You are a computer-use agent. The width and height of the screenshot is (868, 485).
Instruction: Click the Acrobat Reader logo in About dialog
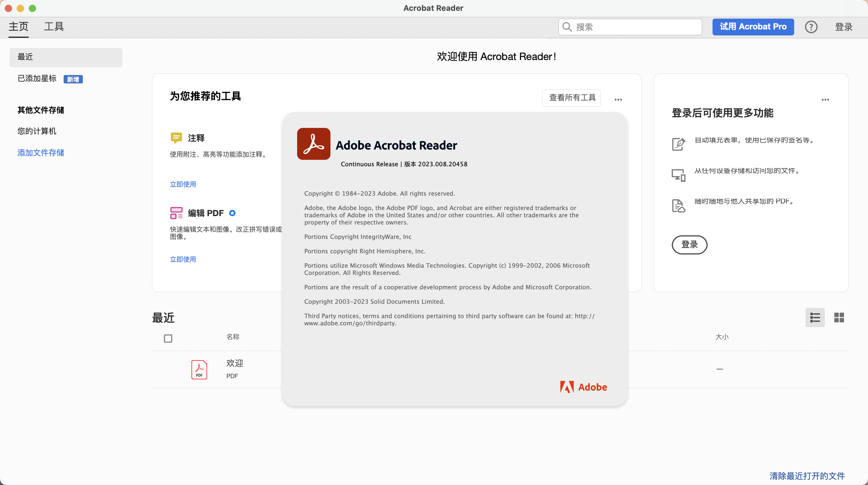click(x=313, y=144)
